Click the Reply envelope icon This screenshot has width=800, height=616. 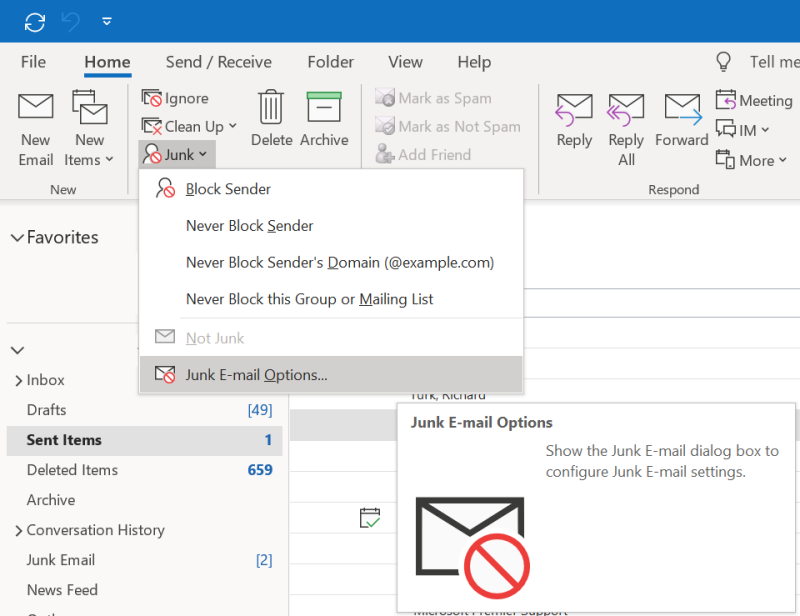click(574, 109)
